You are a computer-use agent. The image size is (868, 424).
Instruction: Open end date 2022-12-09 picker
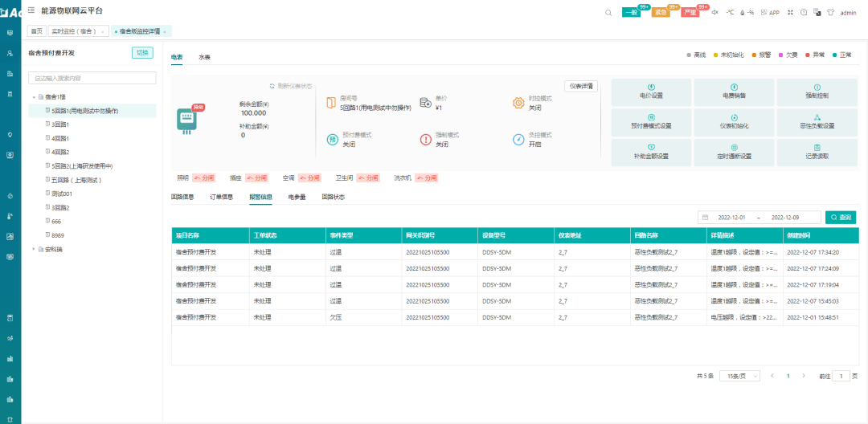pos(785,218)
